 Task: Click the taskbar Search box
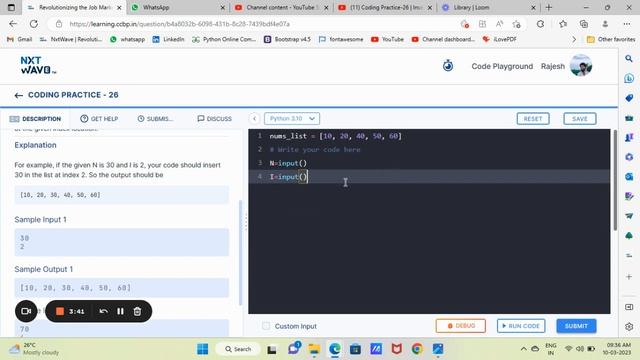coord(238,349)
